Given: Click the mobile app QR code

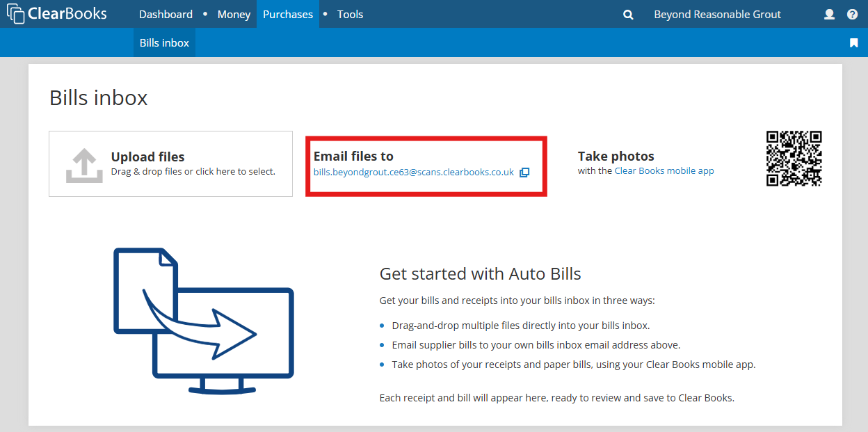Looking at the screenshot, I should pyautogui.click(x=794, y=159).
